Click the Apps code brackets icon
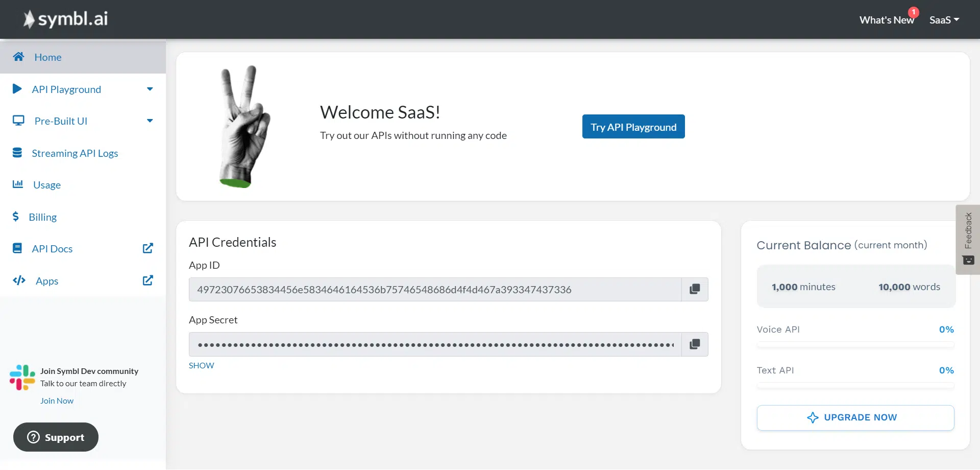The image size is (980, 470). tap(19, 280)
